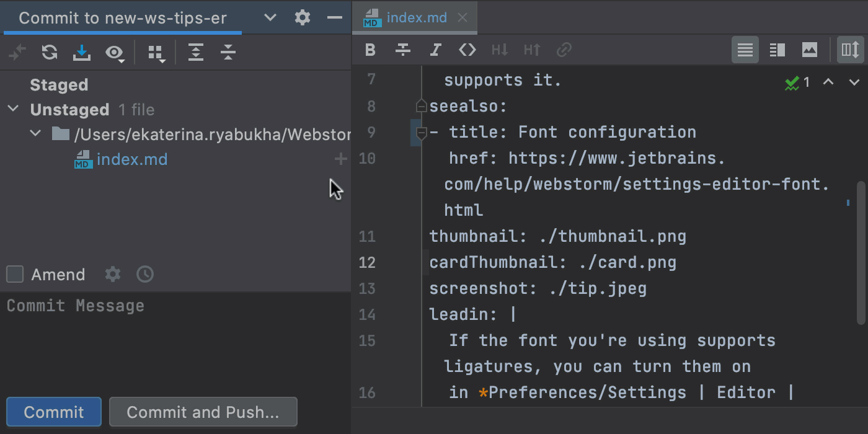868x434 pixels.
Task: Open commit history with the clock icon
Action: 144,274
